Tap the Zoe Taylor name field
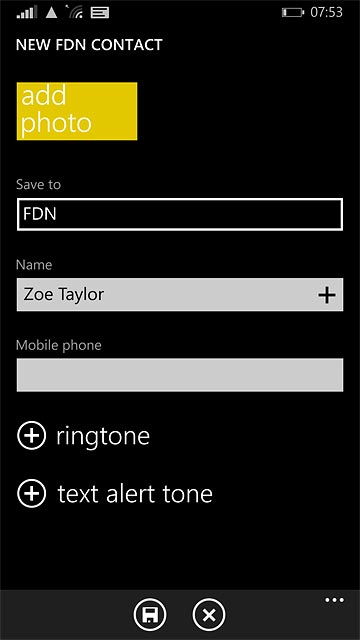The image size is (360, 640). tap(180, 295)
